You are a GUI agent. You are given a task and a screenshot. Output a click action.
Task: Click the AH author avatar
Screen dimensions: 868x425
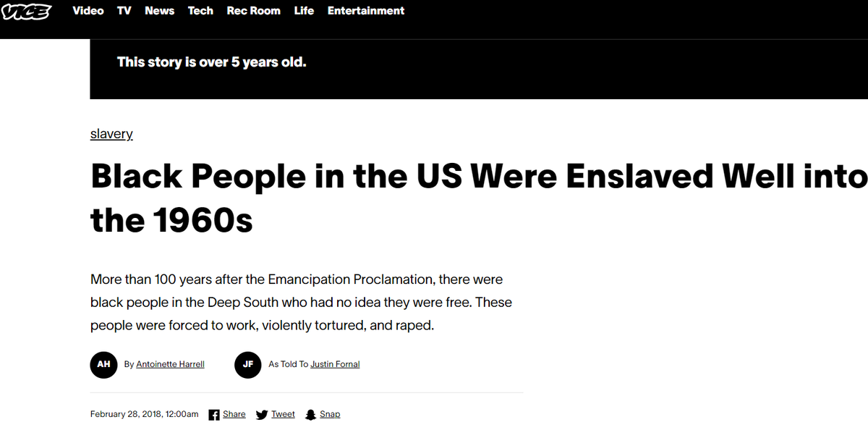click(103, 364)
